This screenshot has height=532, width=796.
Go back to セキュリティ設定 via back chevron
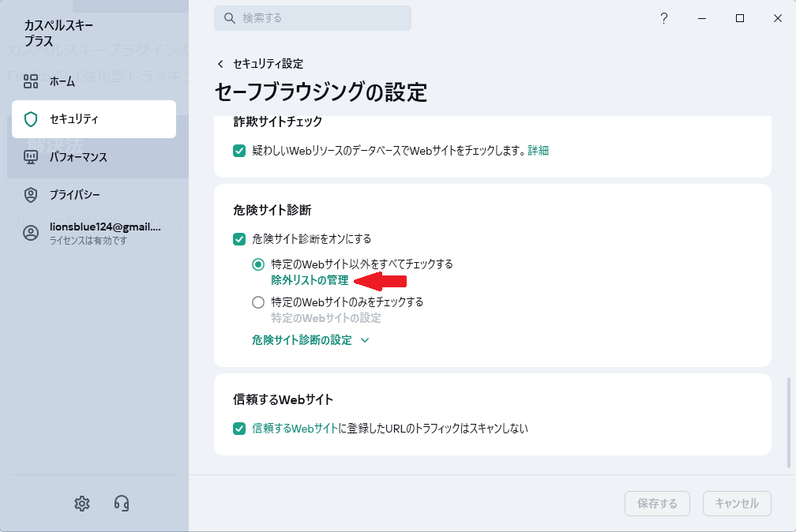click(x=220, y=64)
